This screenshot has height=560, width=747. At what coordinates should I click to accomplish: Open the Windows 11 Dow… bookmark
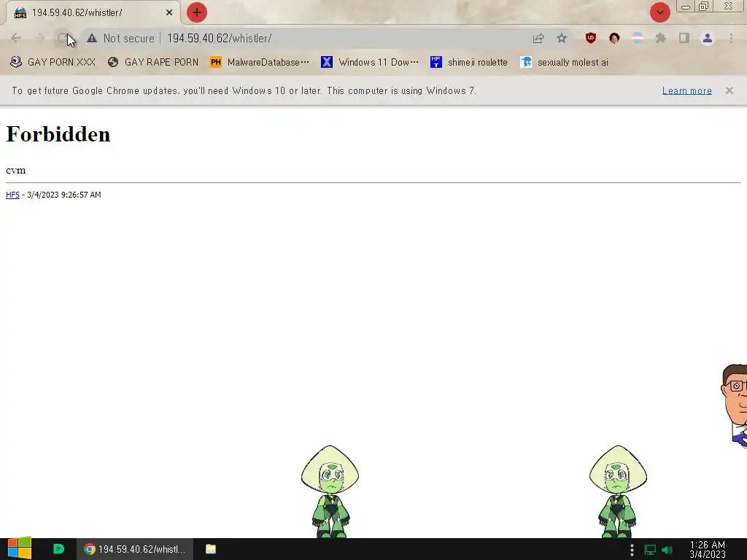[370, 62]
